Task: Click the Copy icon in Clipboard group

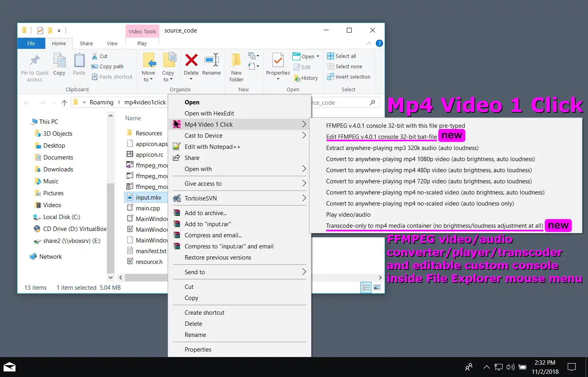Action: (x=59, y=61)
